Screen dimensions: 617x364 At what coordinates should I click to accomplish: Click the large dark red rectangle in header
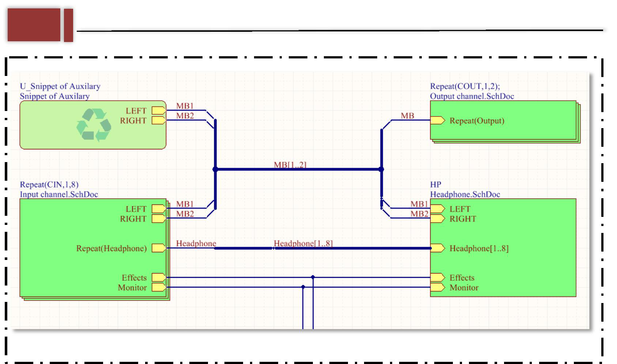coord(34,25)
